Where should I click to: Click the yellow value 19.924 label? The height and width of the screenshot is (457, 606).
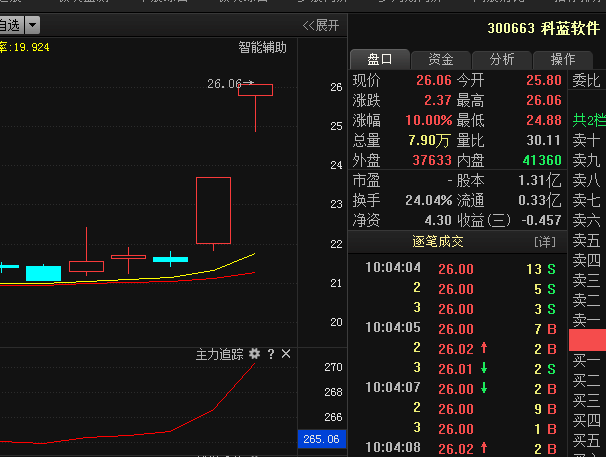click(x=31, y=48)
